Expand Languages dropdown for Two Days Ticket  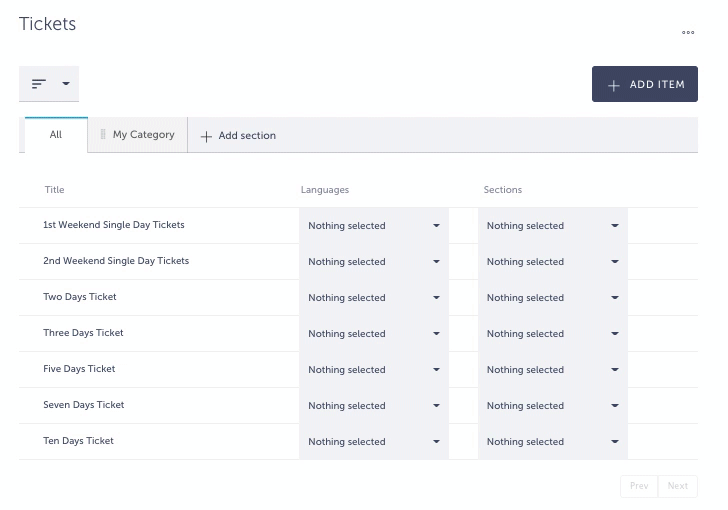pyautogui.click(x=374, y=298)
